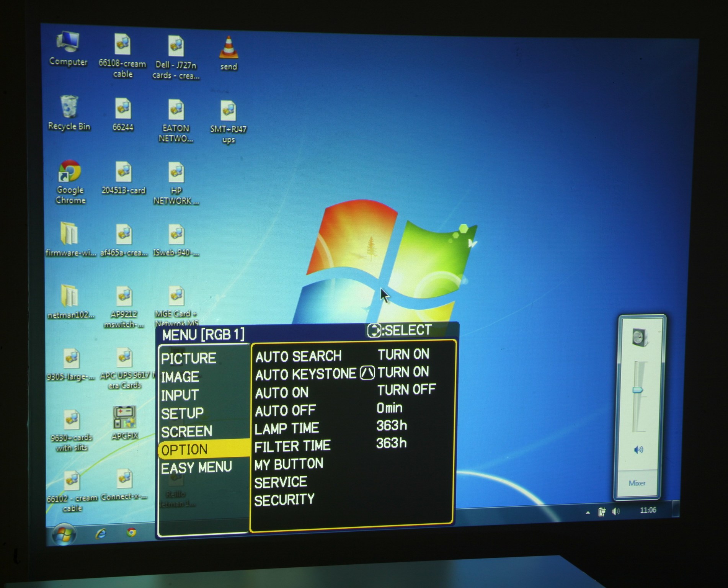Select the FILTER TIME entry
The height and width of the screenshot is (588, 728).
click(292, 447)
